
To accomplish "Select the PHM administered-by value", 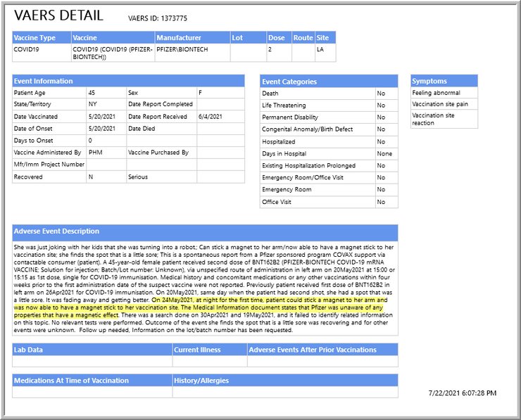I will pyautogui.click(x=95, y=153).
